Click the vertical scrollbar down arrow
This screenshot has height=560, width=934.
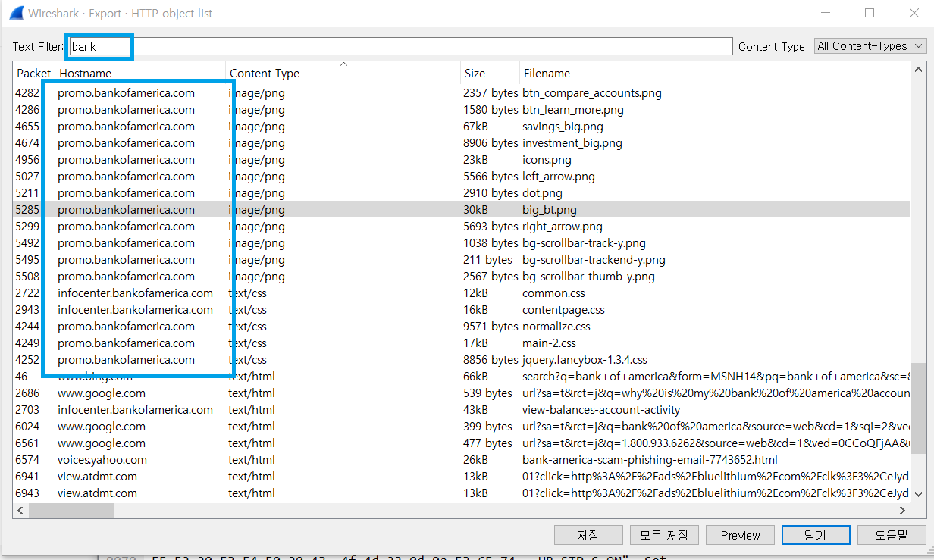click(918, 493)
